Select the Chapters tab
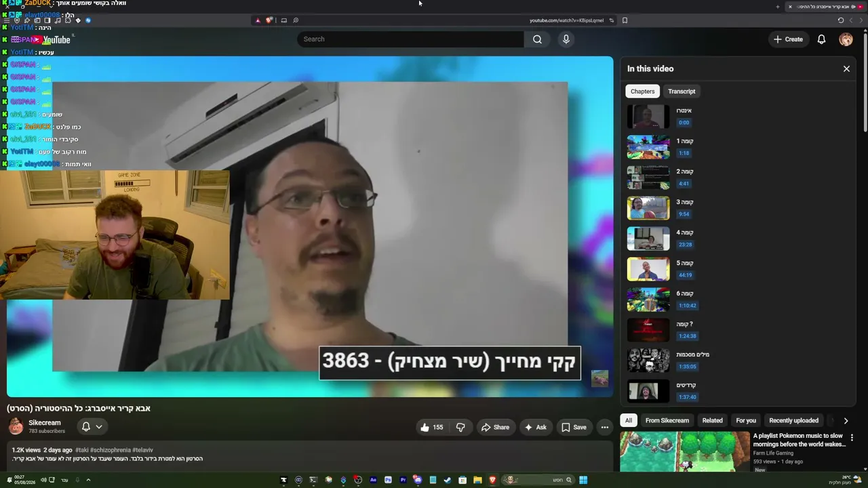The height and width of the screenshot is (488, 868). click(x=642, y=91)
